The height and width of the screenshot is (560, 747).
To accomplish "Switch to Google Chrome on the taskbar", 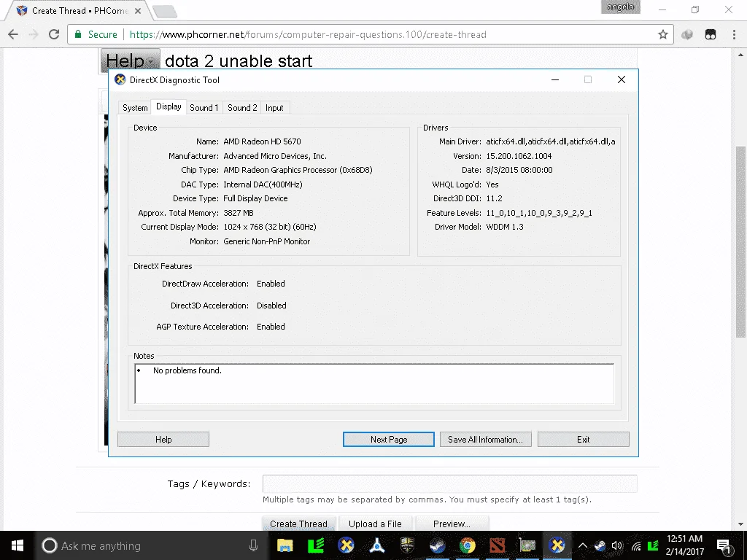I will tap(468, 545).
